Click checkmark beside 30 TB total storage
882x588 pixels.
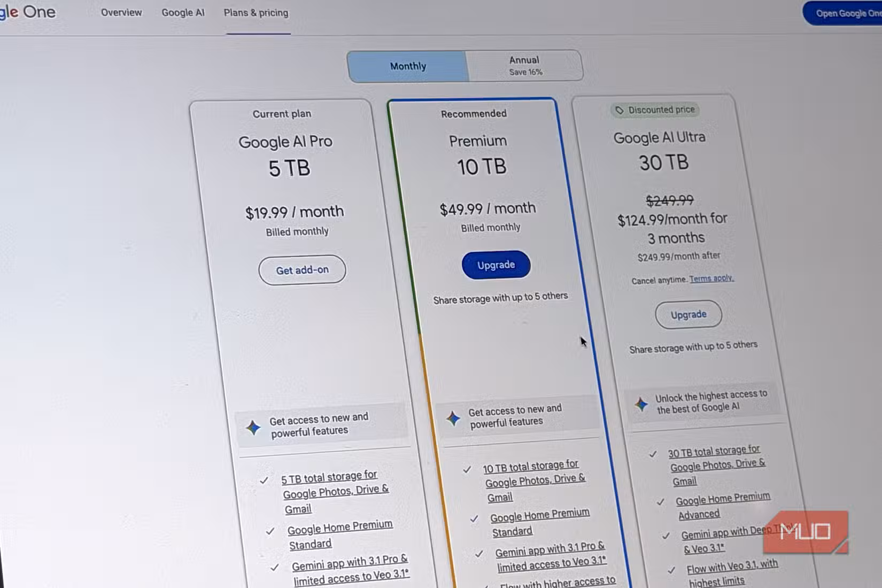pos(653,454)
